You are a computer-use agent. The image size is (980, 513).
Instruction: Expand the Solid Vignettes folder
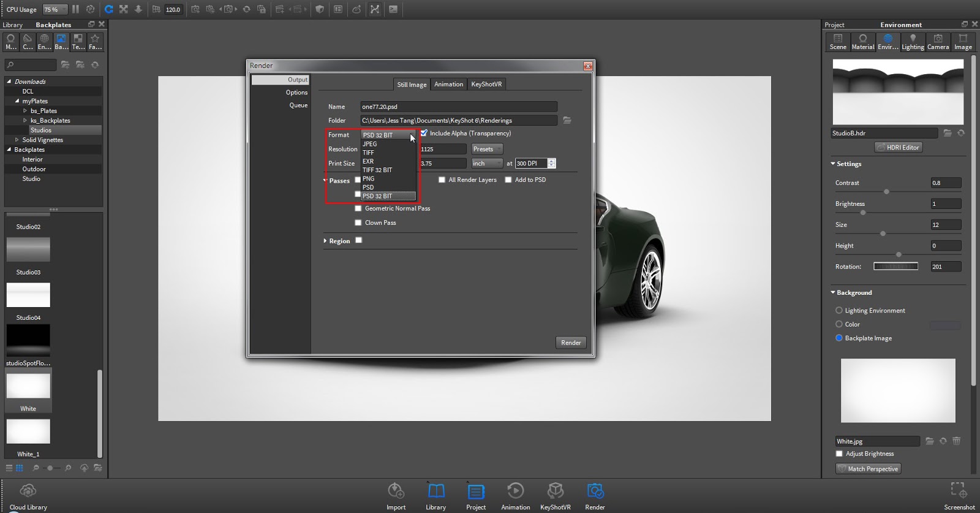click(17, 140)
